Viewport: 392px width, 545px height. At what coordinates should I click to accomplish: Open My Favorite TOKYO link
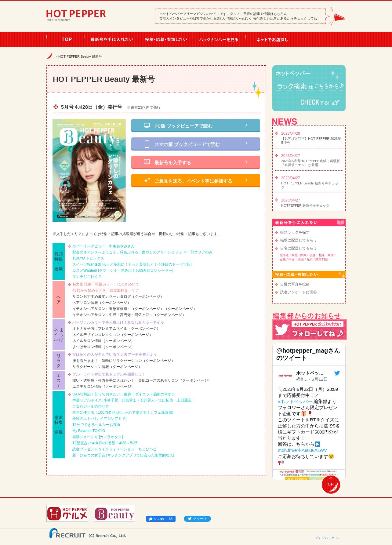89,431
